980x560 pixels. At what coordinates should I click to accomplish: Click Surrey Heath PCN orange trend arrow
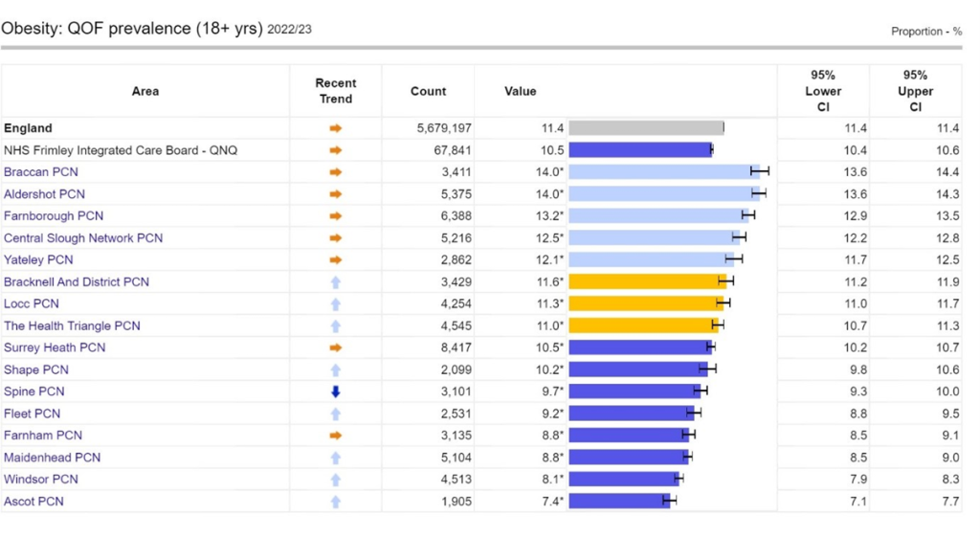336,347
